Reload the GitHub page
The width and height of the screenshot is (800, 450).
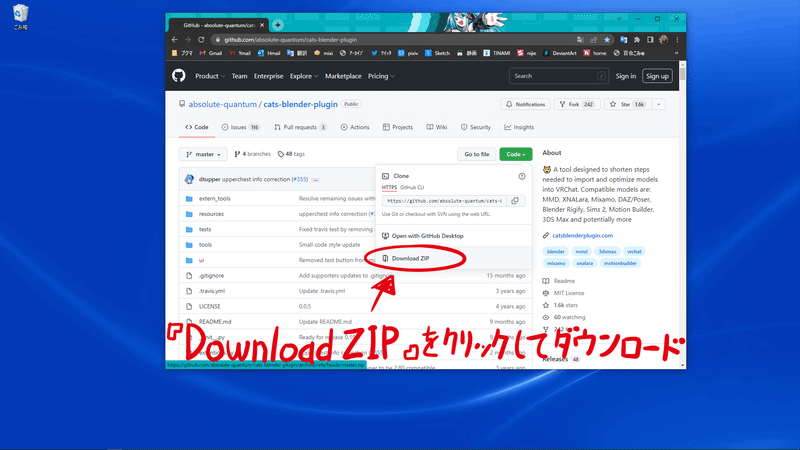[201, 39]
